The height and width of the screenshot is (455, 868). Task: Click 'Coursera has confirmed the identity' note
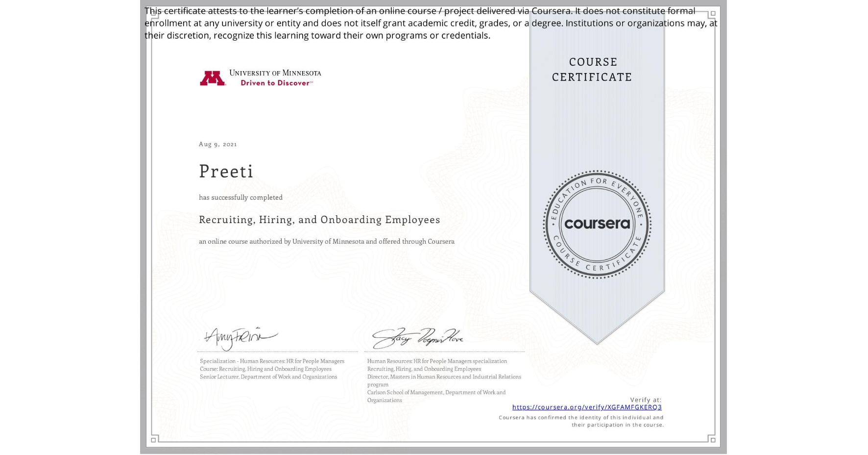point(581,421)
